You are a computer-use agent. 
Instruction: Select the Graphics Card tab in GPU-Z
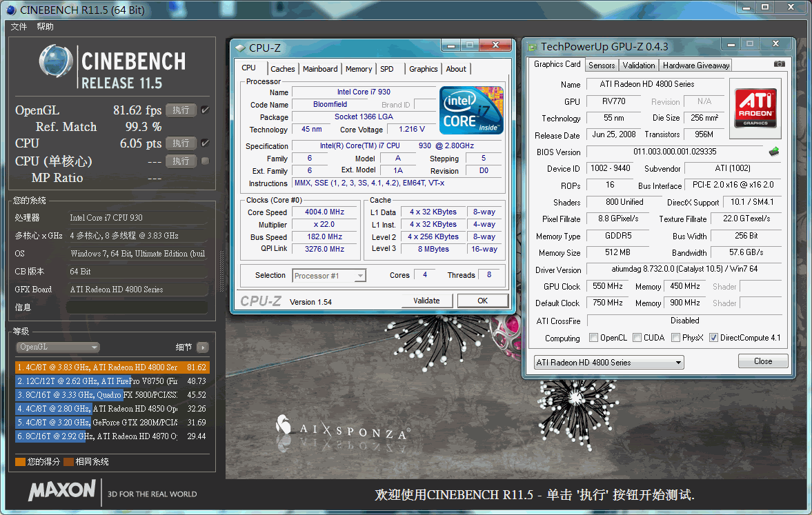coord(557,64)
